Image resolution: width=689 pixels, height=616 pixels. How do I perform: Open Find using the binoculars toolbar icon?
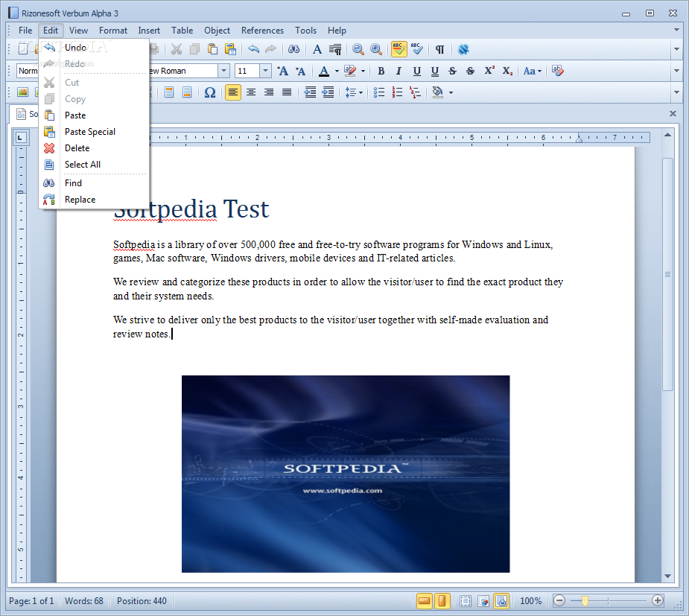(x=294, y=49)
